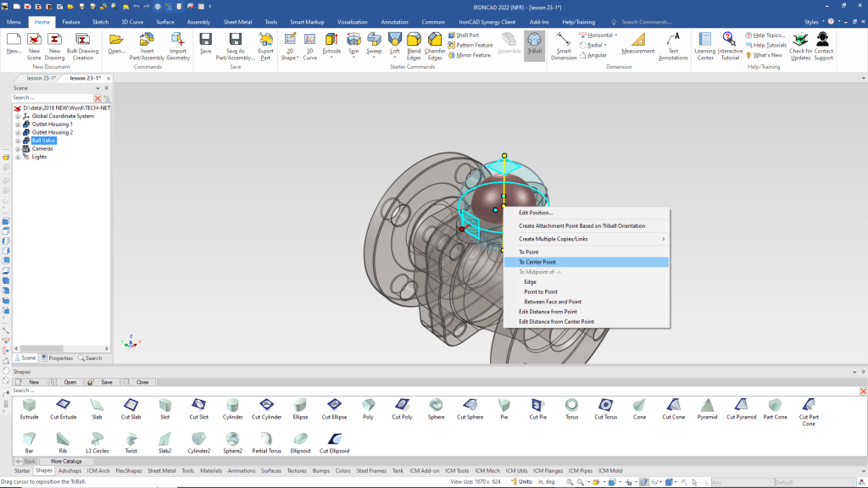This screenshot has height=488, width=868.
Task: Switch to the Sheet Metal ribbon tab
Action: 237,22
